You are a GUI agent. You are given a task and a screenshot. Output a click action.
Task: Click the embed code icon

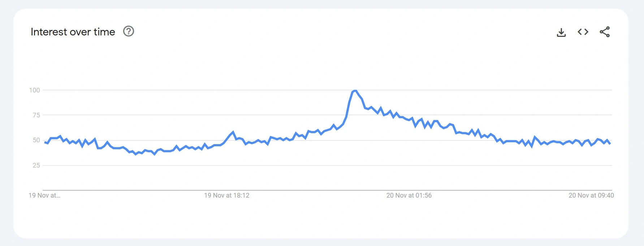coord(583,32)
